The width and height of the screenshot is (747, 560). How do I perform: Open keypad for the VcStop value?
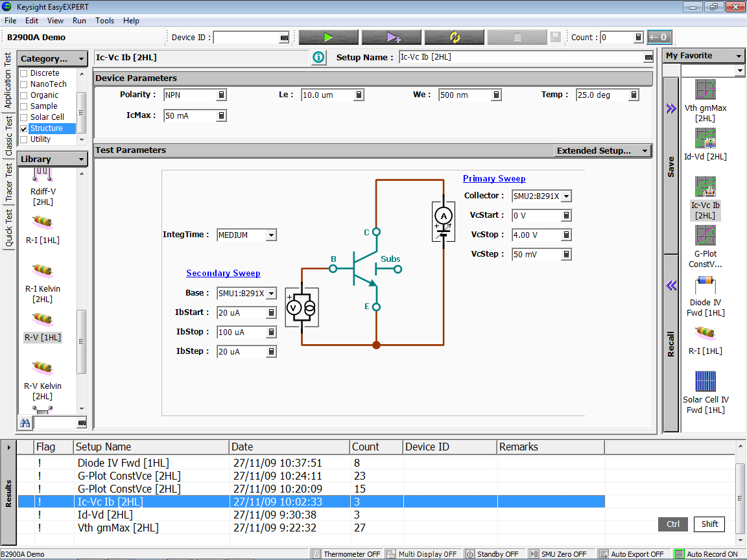(566, 235)
